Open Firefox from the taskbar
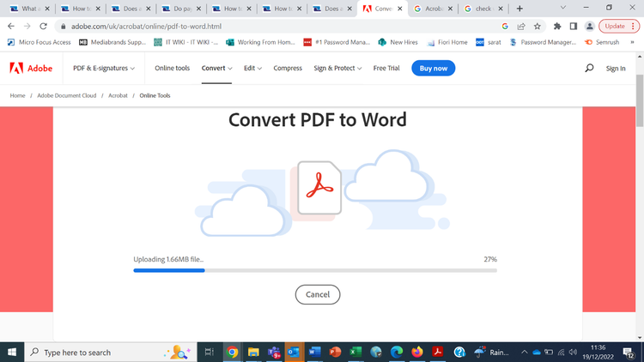Image resolution: width=644 pixels, height=362 pixels. coord(416,353)
